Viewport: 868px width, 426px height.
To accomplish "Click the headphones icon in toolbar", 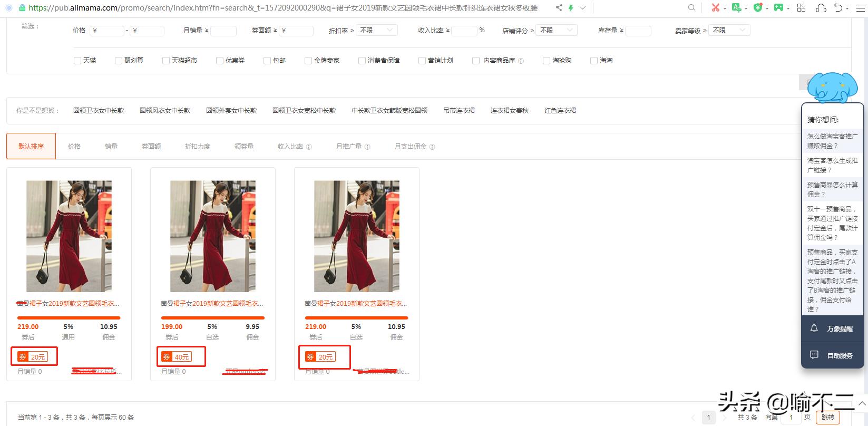I will (821, 8).
